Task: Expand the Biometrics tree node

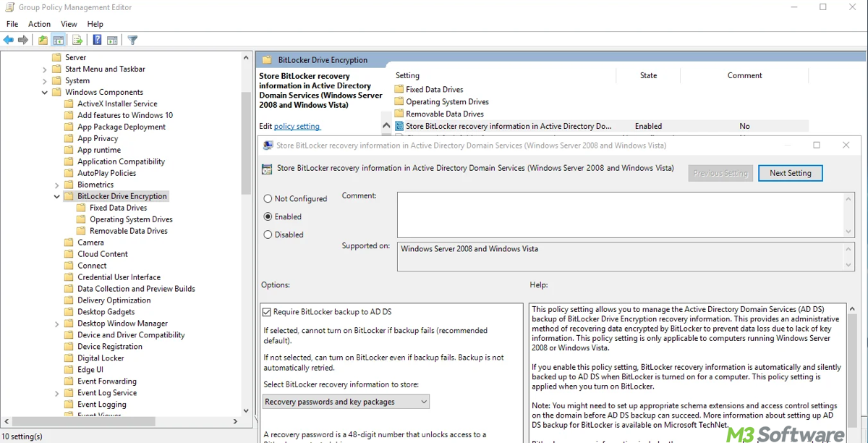Action: tap(57, 185)
